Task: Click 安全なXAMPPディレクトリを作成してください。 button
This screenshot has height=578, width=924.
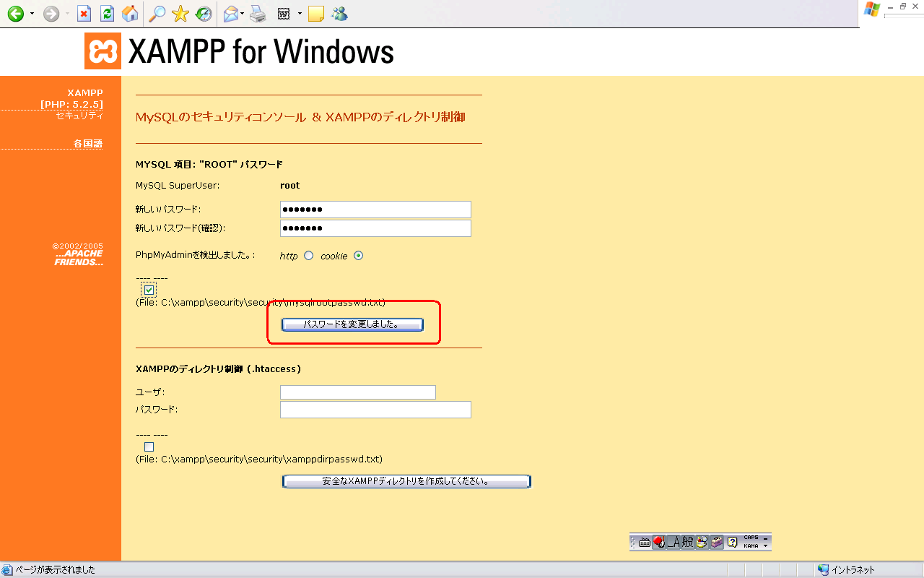Action: (x=406, y=481)
